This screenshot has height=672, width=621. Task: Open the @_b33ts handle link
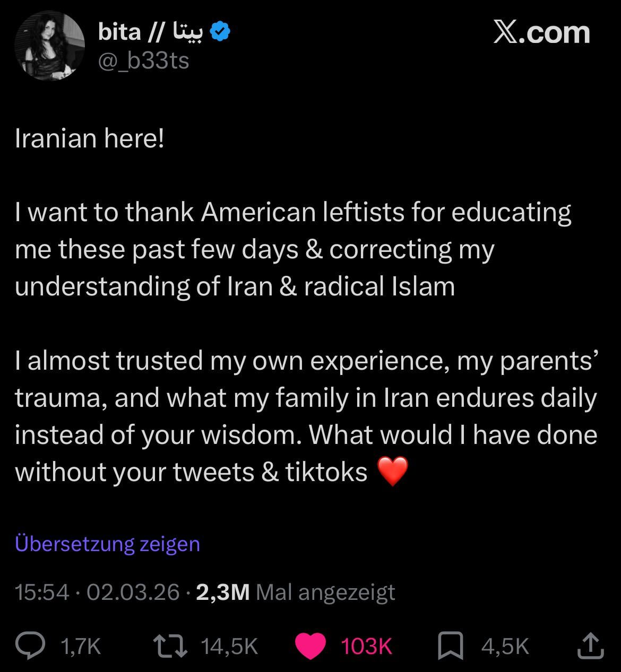point(143,61)
